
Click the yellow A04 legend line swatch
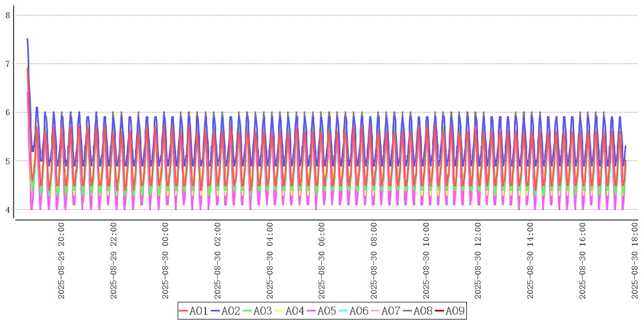tap(280, 311)
